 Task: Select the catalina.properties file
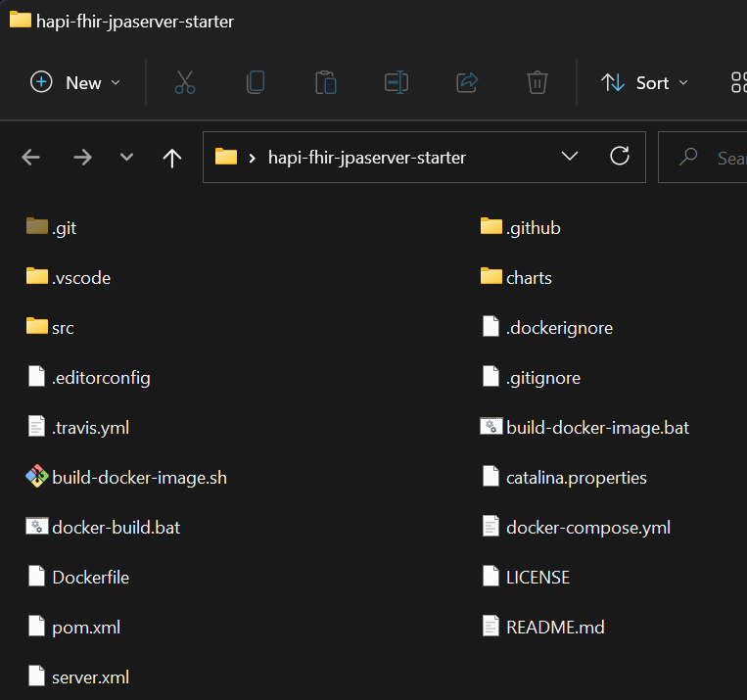(565, 478)
